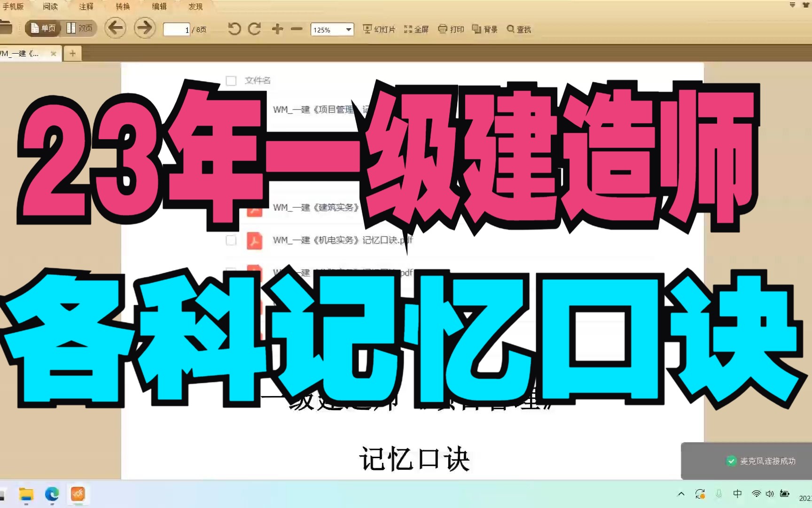Screen dimensions: 812x508
Task: Open file folder icon in toolbar
Action: (x=6, y=28)
